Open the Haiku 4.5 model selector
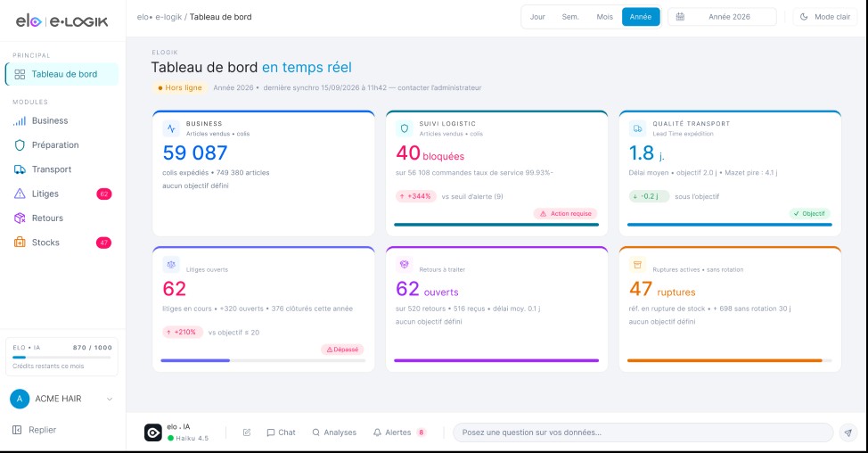The width and height of the screenshot is (868, 453). coord(188,438)
